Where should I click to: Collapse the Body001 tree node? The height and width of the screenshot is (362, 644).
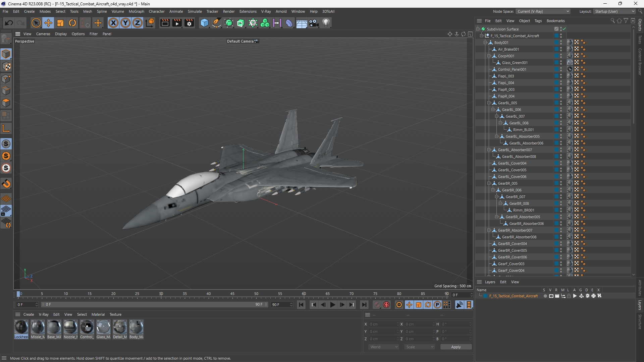pyautogui.click(x=485, y=43)
